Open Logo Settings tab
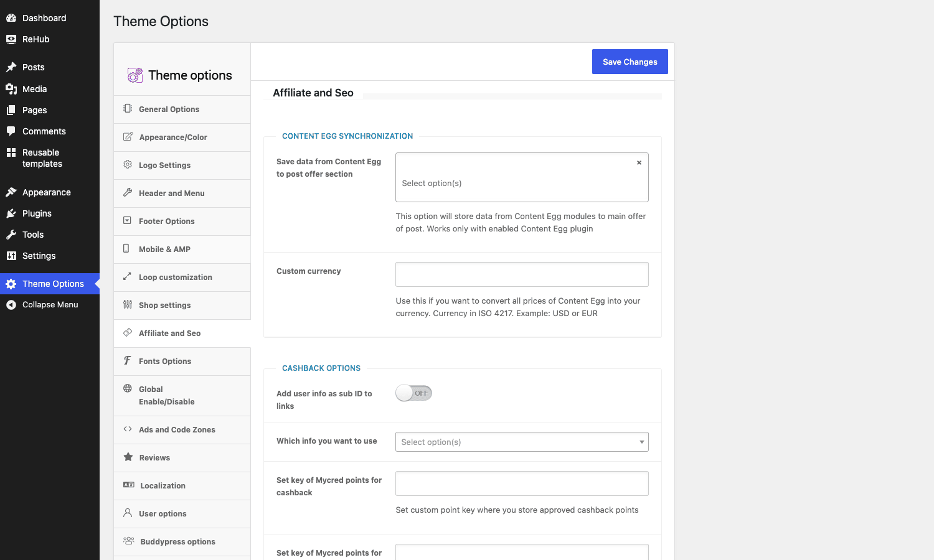The image size is (934, 560). [x=182, y=166]
